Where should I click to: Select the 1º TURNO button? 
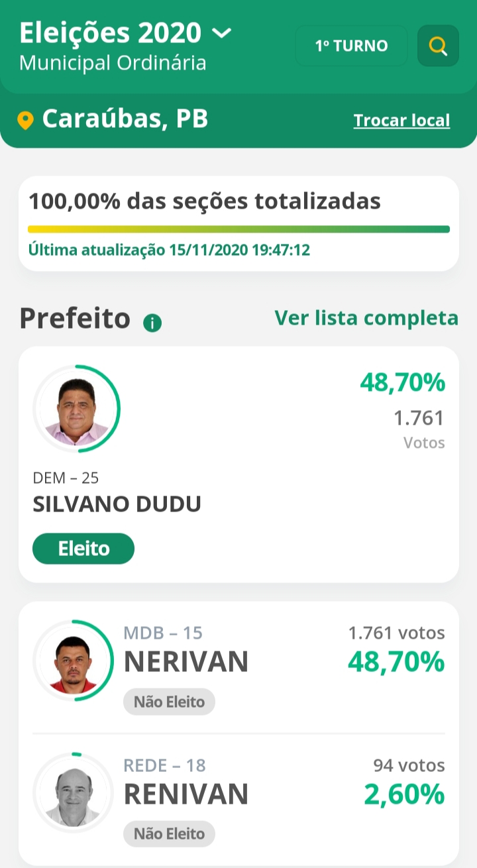pos(351,46)
